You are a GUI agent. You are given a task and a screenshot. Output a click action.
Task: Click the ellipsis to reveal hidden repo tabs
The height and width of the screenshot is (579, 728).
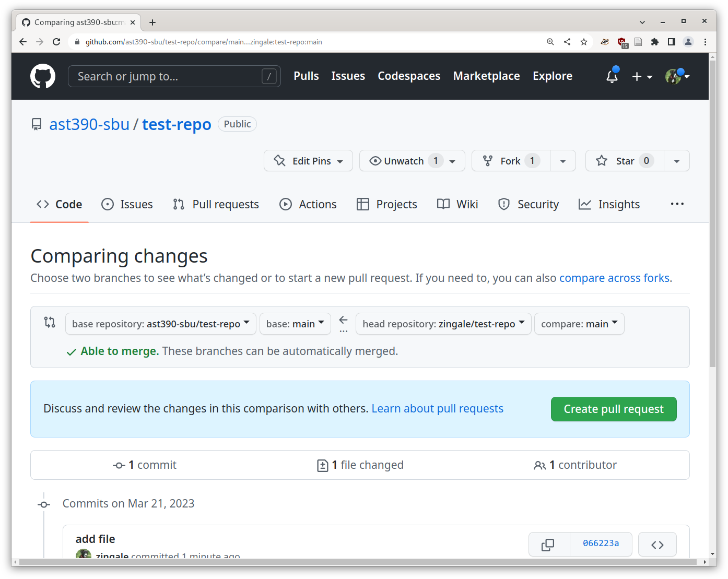tap(677, 204)
